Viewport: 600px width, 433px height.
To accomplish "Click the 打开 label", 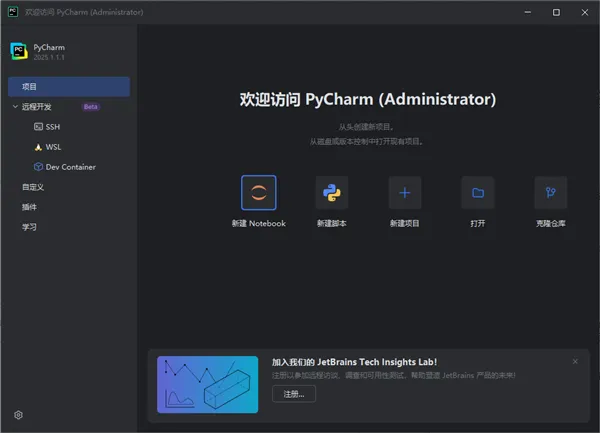I will [x=478, y=223].
